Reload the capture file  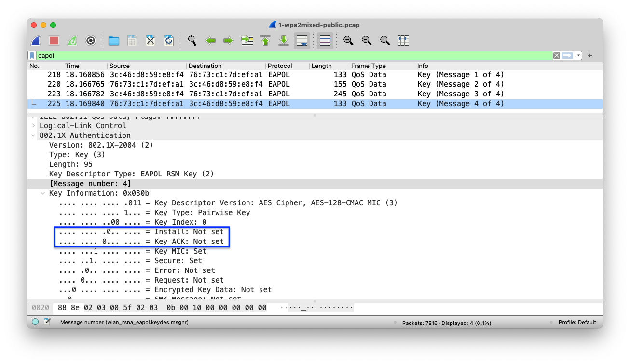click(168, 40)
